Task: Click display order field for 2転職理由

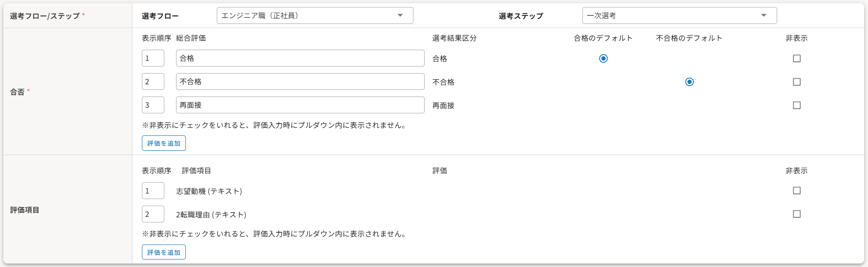Action: [x=153, y=214]
